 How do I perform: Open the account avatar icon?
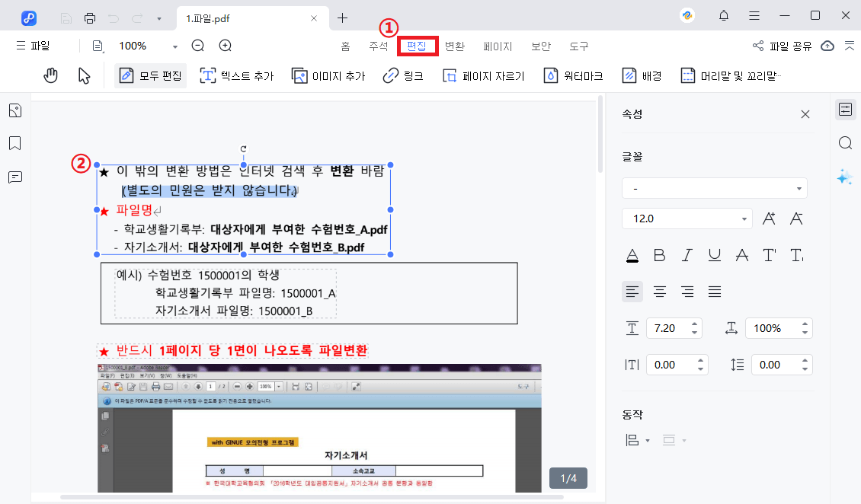click(687, 16)
